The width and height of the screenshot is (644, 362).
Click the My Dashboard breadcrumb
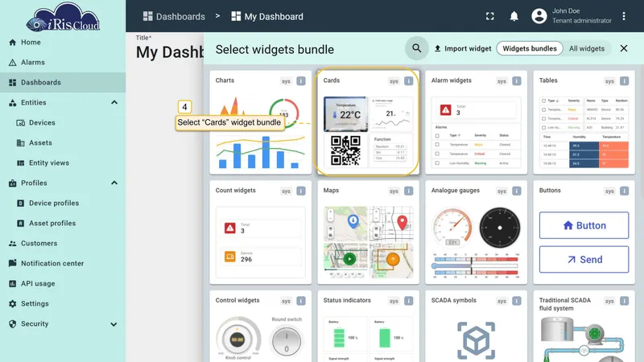click(267, 16)
